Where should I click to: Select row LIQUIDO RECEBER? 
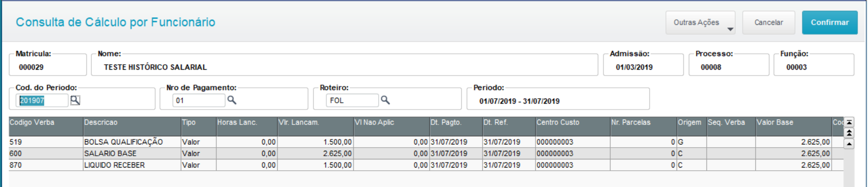click(426, 165)
